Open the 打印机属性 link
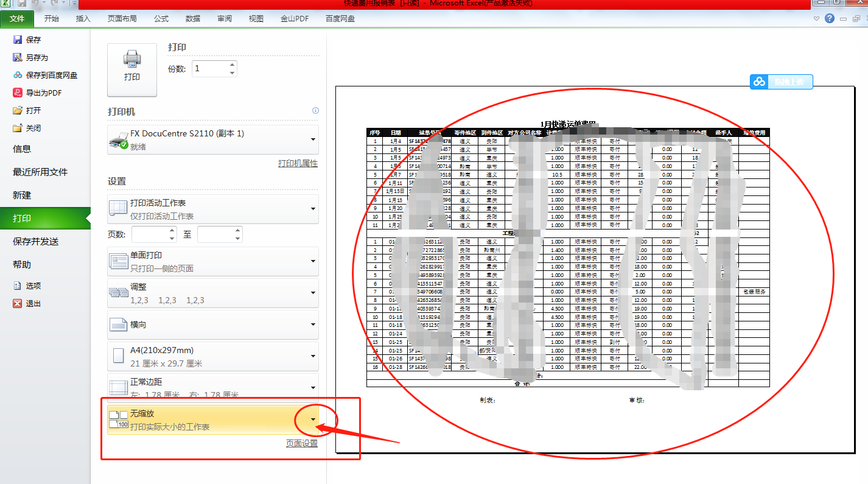The image size is (868, 484). click(x=298, y=164)
